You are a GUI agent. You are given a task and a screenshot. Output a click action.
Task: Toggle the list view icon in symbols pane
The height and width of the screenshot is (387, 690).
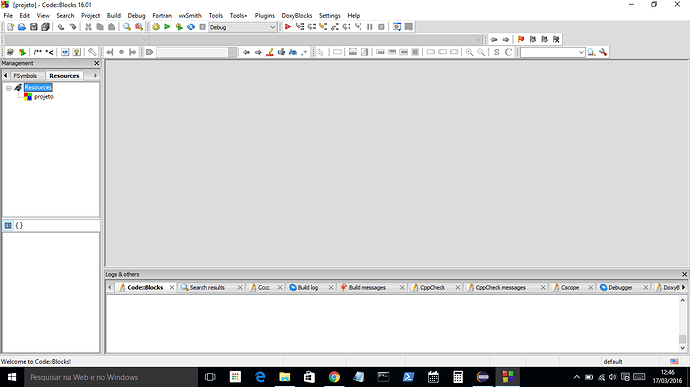tap(8, 225)
